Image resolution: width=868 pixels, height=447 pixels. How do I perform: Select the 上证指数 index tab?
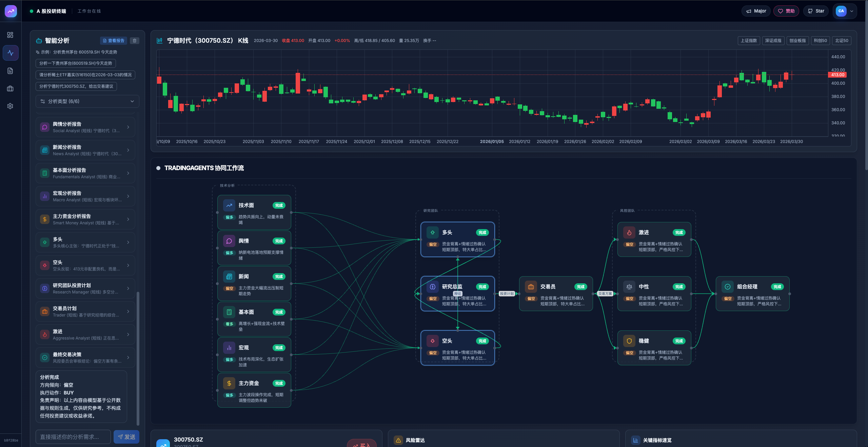pos(749,41)
